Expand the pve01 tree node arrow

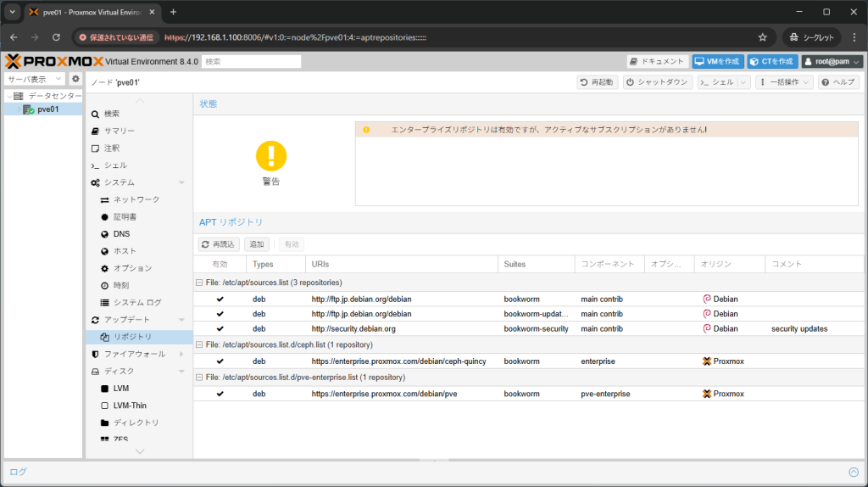pos(19,109)
